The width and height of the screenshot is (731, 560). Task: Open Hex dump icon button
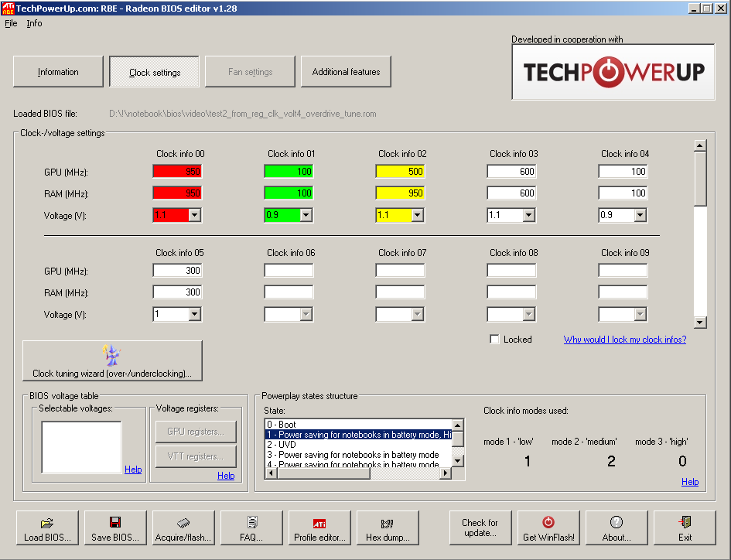(388, 528)
